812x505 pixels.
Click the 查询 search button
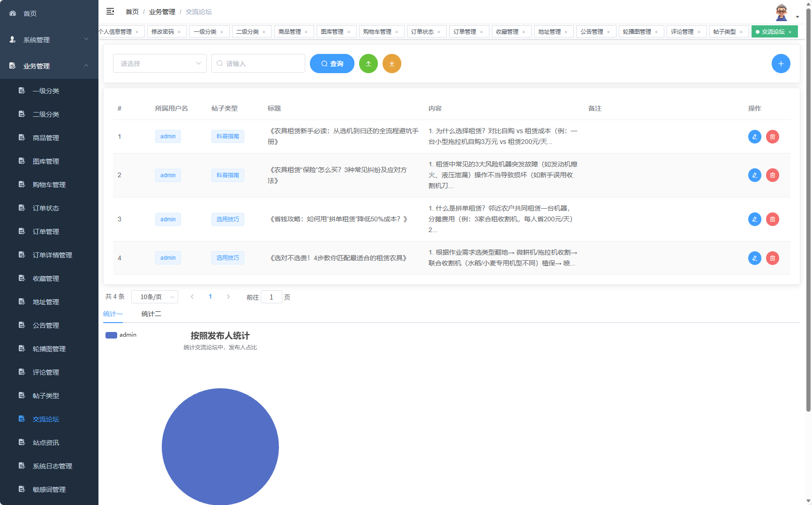coord(332,63)
